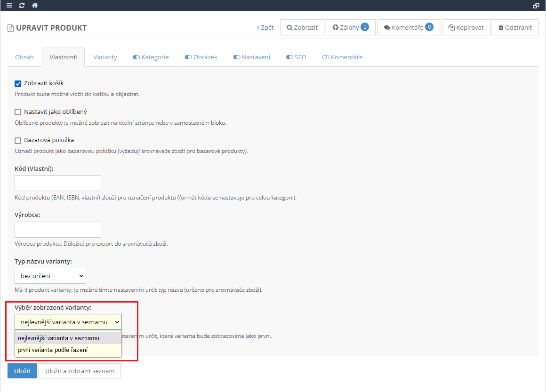Viewport: 546px width, 392px height.
Task: Go back using the Zpět link
Action: (265, 28)
